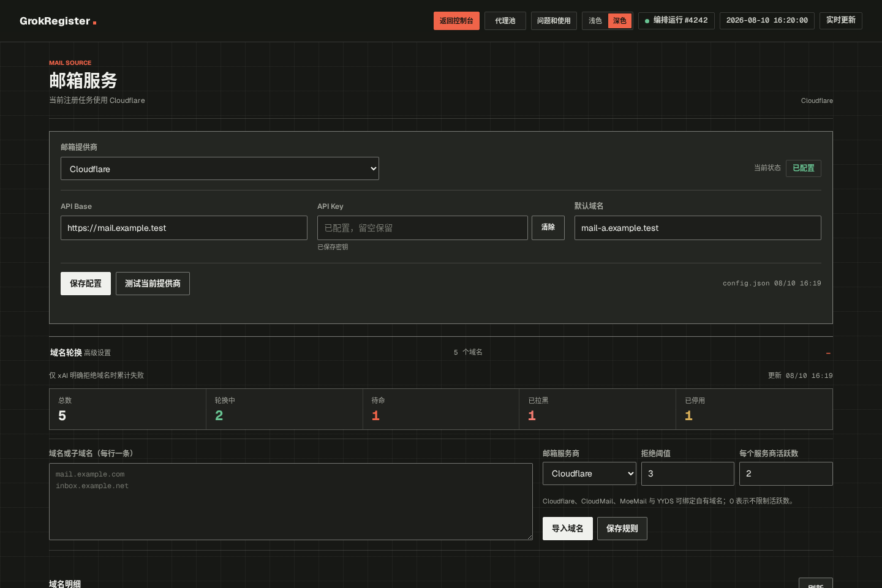The height and width of the screenshot is (588, 882).
Task: Click the 保存配置 button
Action: [86, 284]
